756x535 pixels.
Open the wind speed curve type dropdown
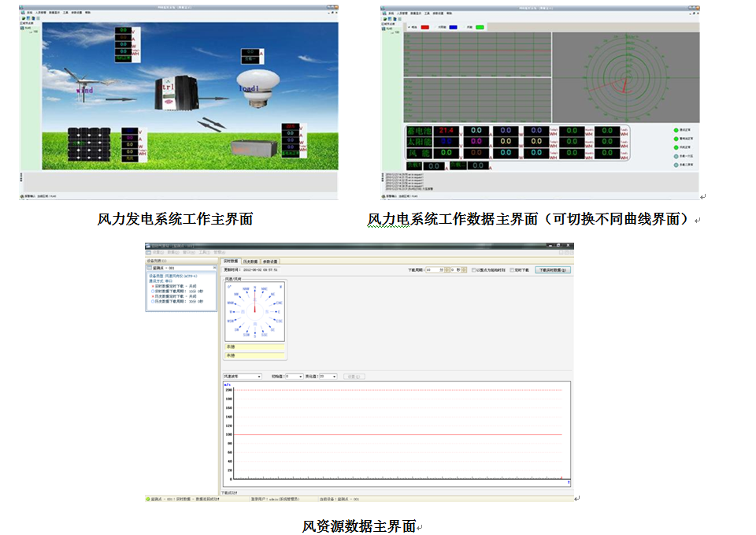click(x=242, y=377)
